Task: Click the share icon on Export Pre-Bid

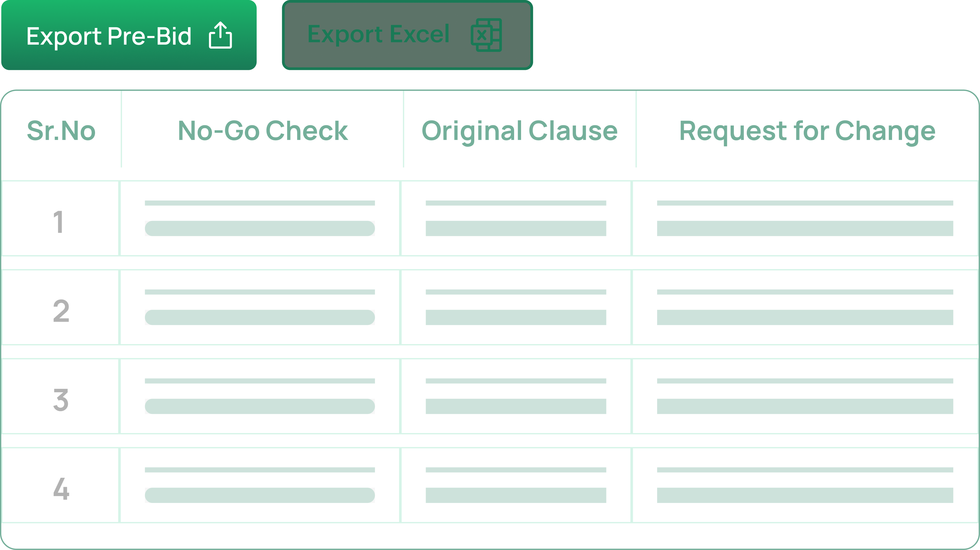Action: (220, 35)
